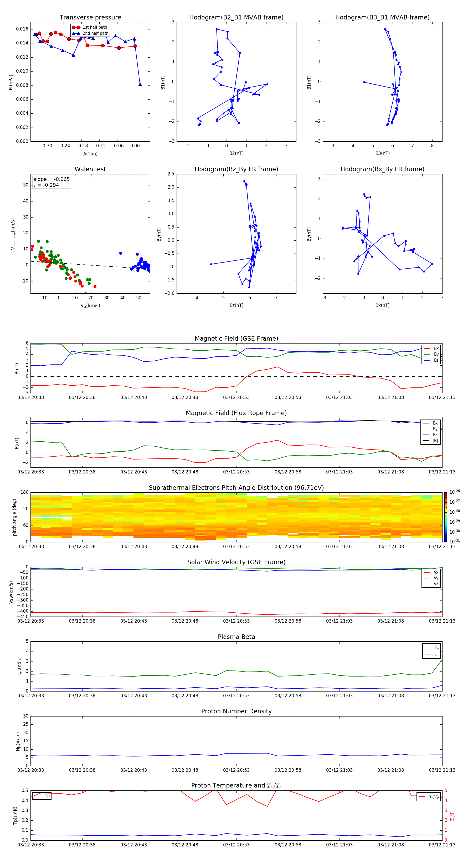Click the 'Suprathermal Electrons Pitch Angle Distribution' title
This screenshot has width=473, height=868.
[x=236, y=488]
